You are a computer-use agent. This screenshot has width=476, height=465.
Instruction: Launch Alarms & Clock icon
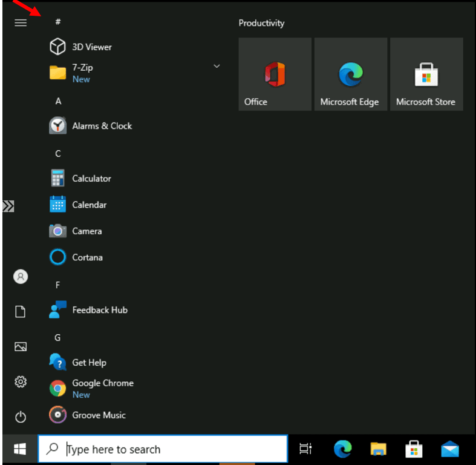coord(57,125)
